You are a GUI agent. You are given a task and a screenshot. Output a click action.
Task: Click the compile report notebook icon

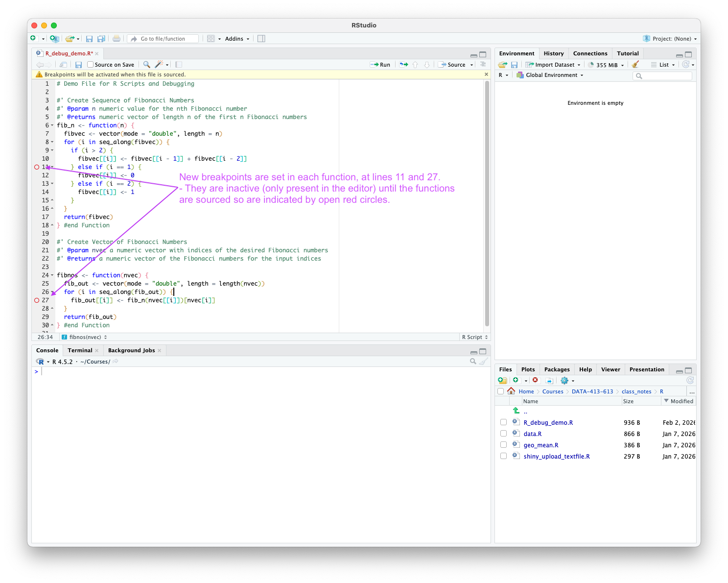coord(179,65)
